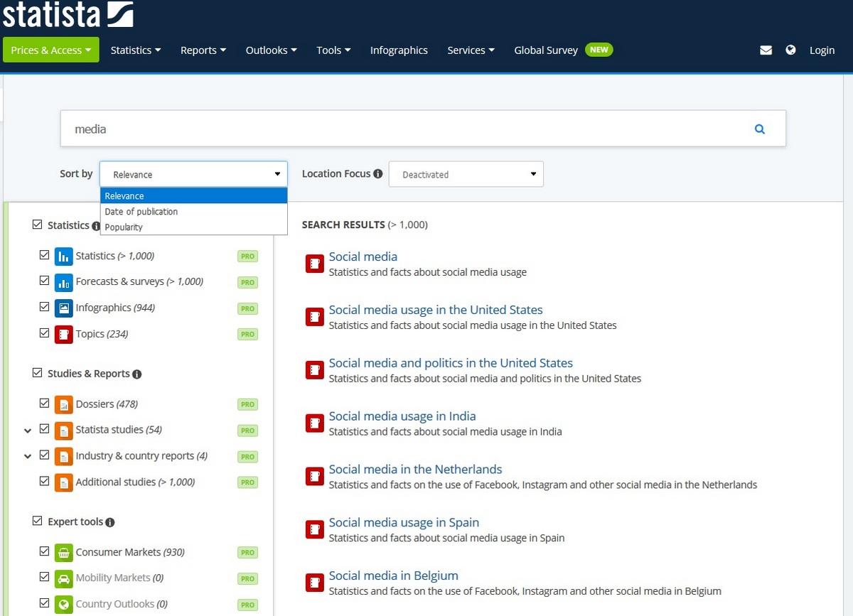The image size is (853, 616).
Task: Click the red Topics filter icon
Action: (x=64, y=334)
